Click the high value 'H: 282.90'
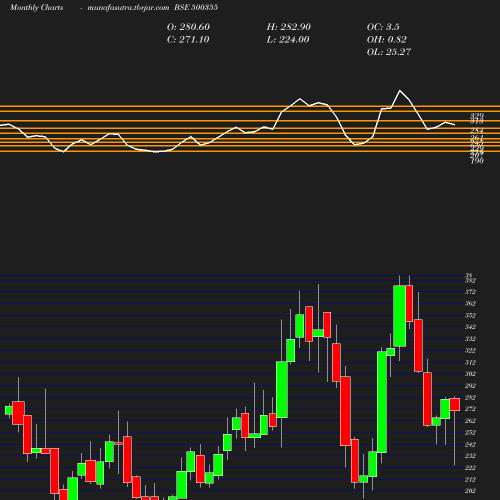500x500 pixels. click(x=289, y=27)
